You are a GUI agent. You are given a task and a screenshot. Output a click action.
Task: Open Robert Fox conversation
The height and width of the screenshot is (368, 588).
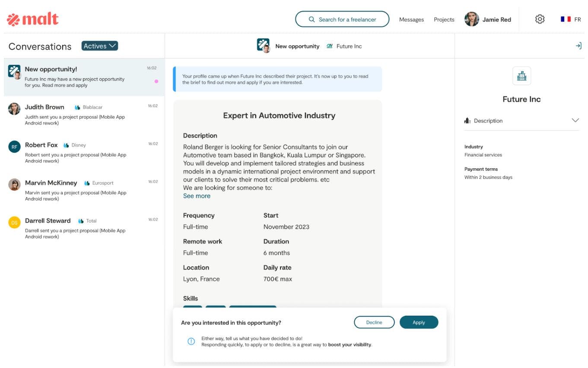84,153
